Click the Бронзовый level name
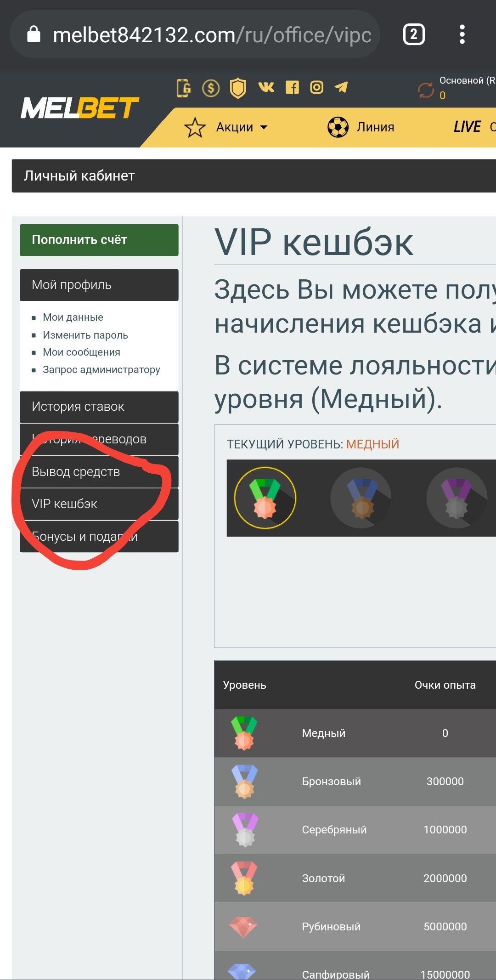Viewport: 496px width, 980px height. tap(332, 782)
